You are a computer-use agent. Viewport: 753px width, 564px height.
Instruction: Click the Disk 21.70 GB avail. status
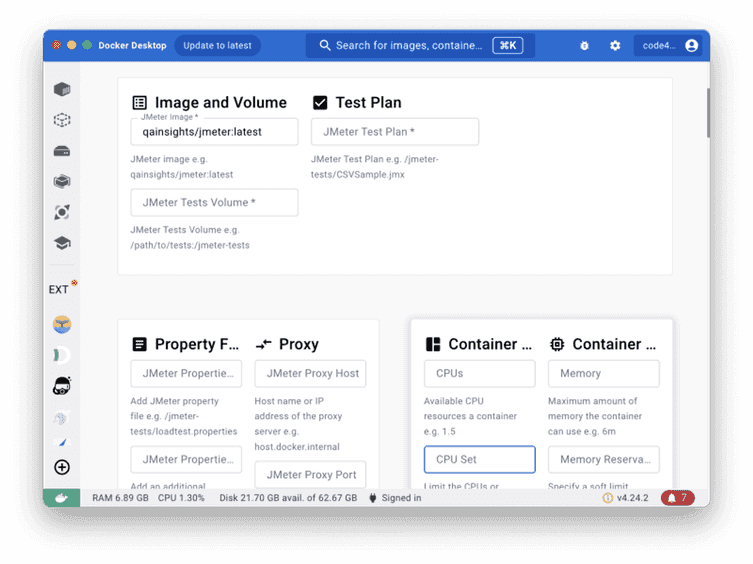288,498
